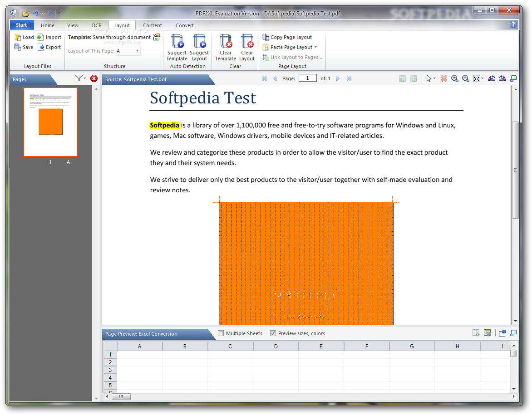This screenshot has height=415, width=532.
Task: Go to the next page
Action: pos(338,78)
